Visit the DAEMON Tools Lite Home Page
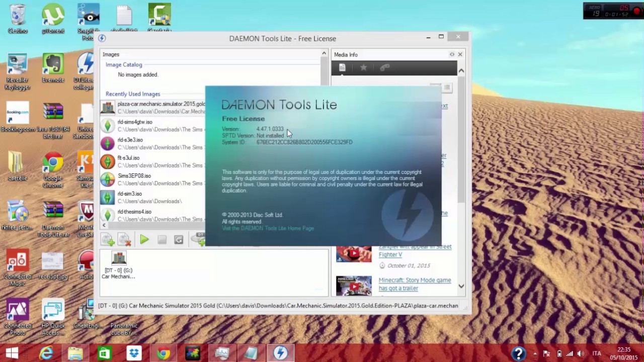 coord(268,228)
